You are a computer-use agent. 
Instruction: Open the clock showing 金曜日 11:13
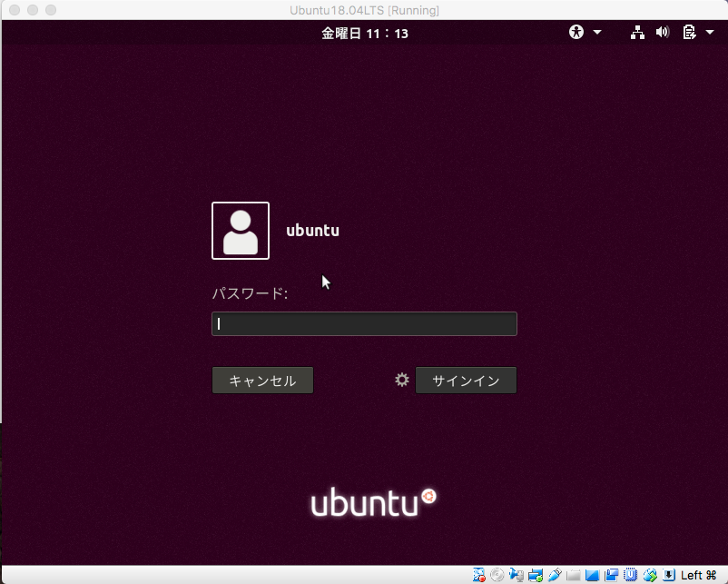(x=365, y=34)
